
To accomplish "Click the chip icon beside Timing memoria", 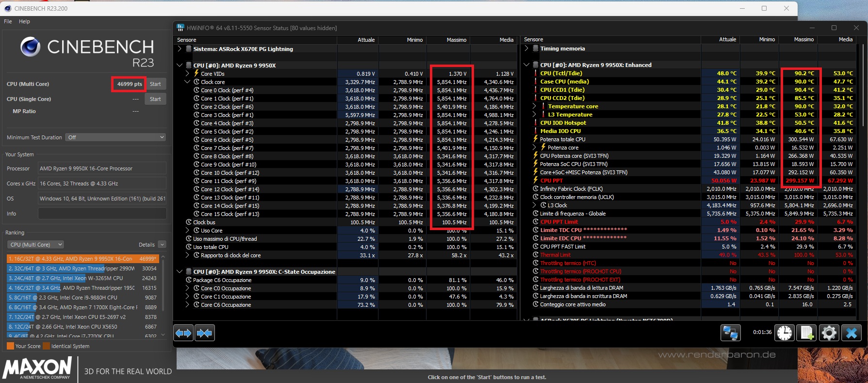I will tap(536, 49).
